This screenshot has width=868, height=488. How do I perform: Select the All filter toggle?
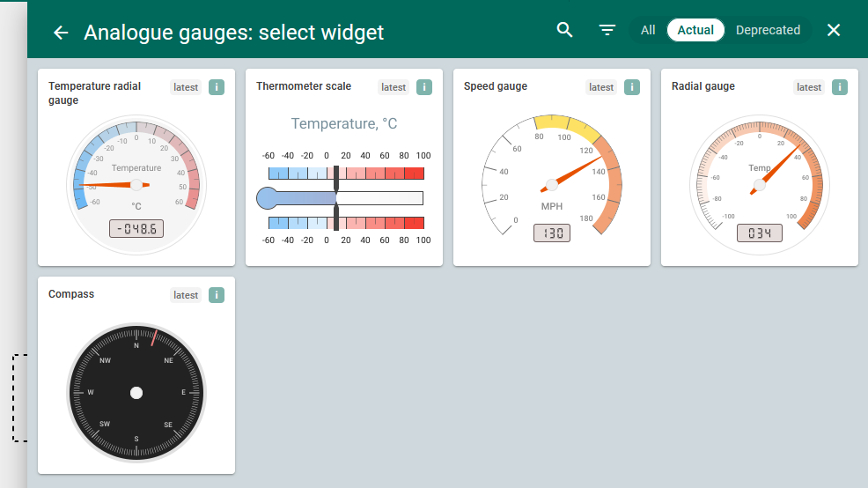click(648, 30)
